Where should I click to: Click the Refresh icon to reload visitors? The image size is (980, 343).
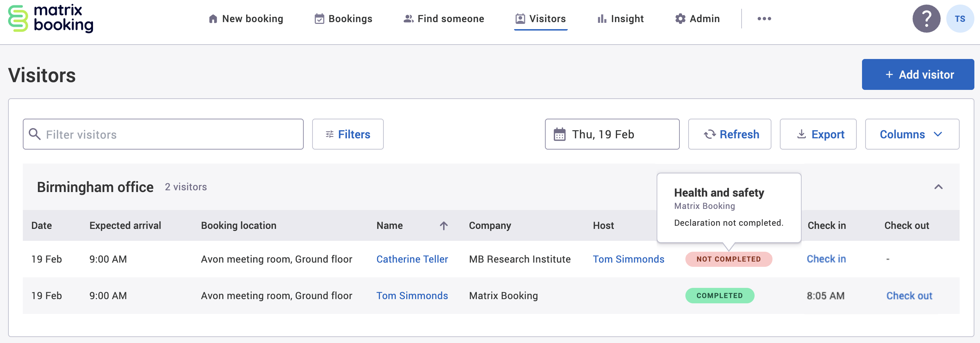(x=711, y=134)
